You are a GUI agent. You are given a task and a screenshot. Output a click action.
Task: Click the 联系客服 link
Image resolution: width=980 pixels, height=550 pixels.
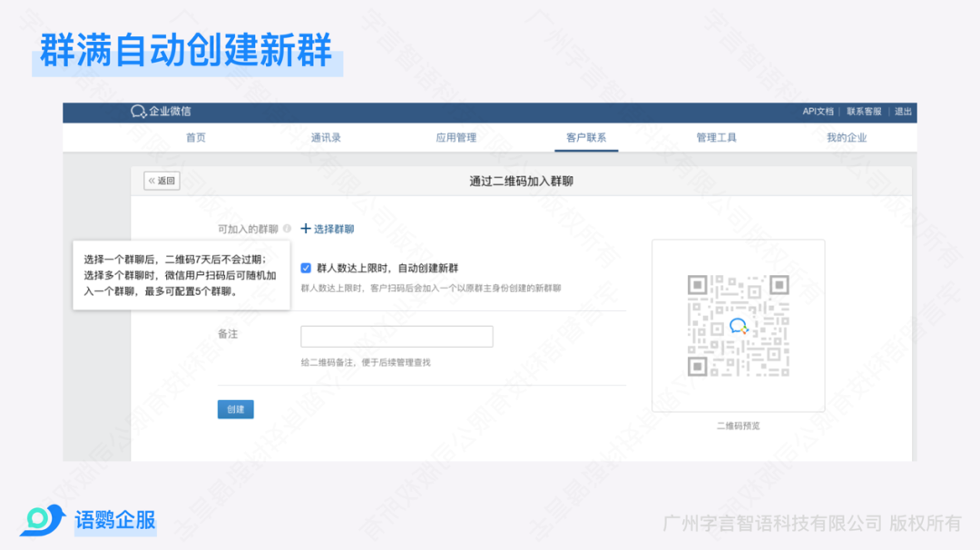pos(864,112)
